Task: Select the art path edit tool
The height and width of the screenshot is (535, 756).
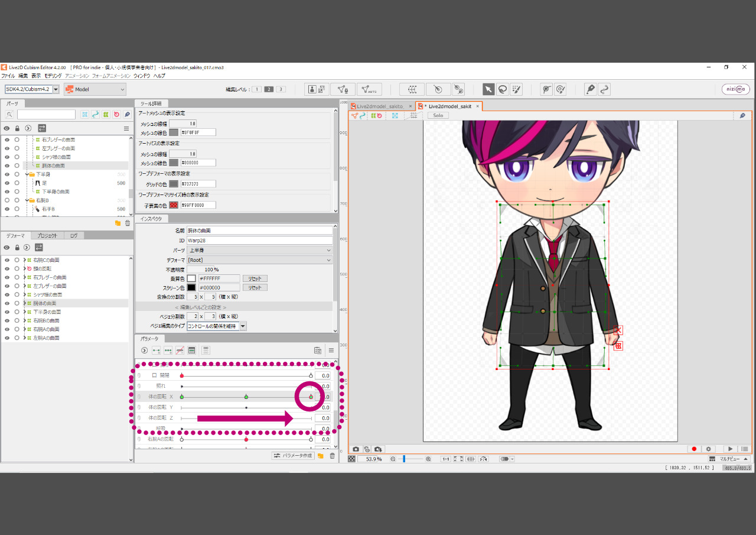Action: coord(604,89)
